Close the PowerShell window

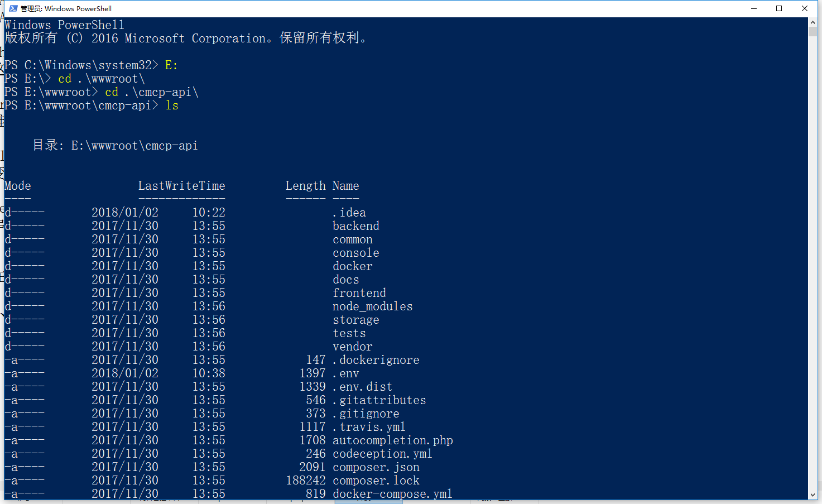pyautogui.click(x=805, y=8)
